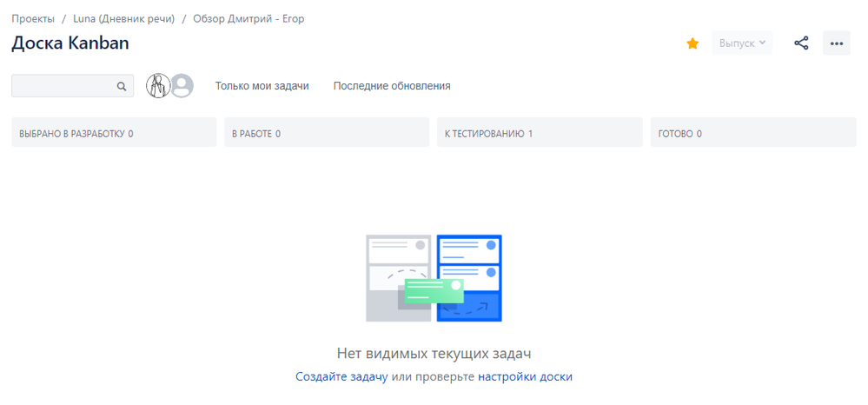
Task: Click the magnifier search icon
Action: [122, 86]
